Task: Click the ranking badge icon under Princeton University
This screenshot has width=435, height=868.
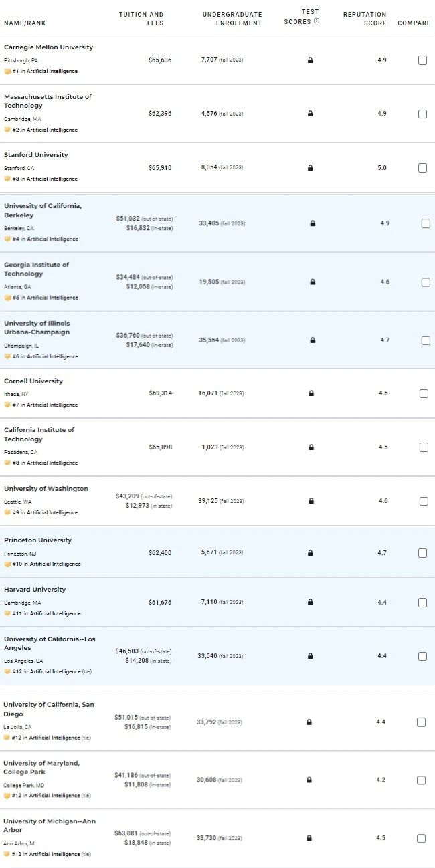Action: point(7,564)
